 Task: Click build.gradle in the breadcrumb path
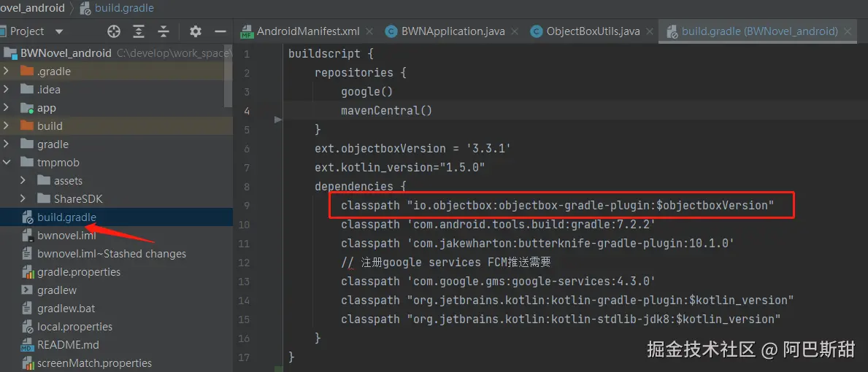pyautogui.click(x=125, y=8)
